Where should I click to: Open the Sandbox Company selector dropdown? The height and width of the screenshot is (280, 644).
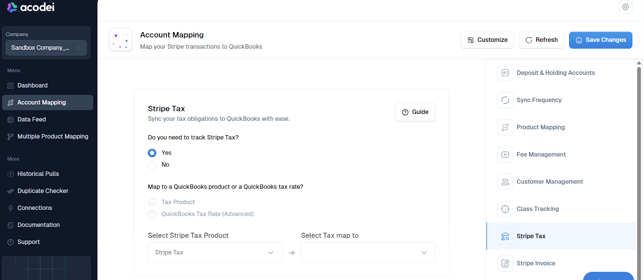coord(46,48)
